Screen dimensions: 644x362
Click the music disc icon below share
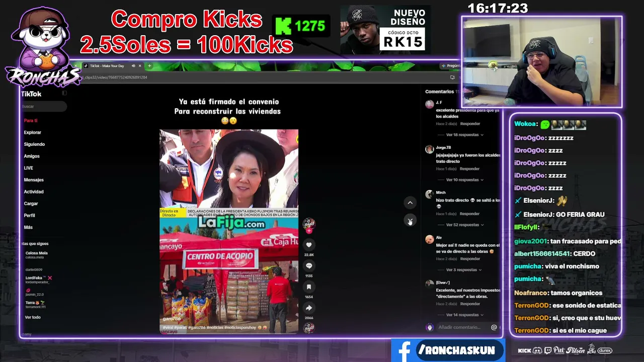point(309,327)
